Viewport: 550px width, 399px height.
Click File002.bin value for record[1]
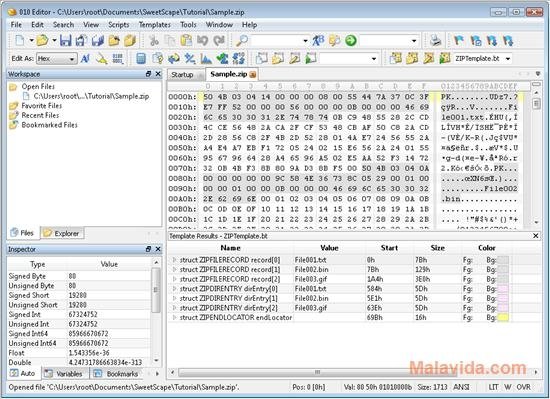(311, 270)
